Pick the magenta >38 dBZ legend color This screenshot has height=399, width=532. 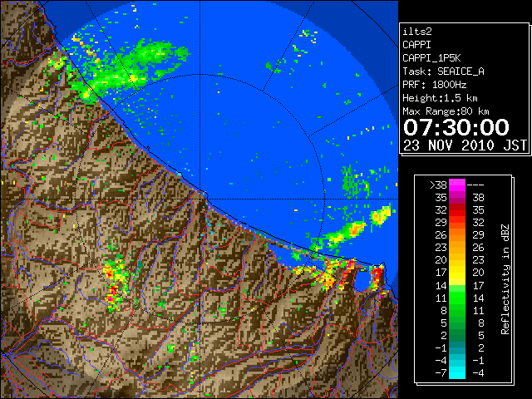457,185
